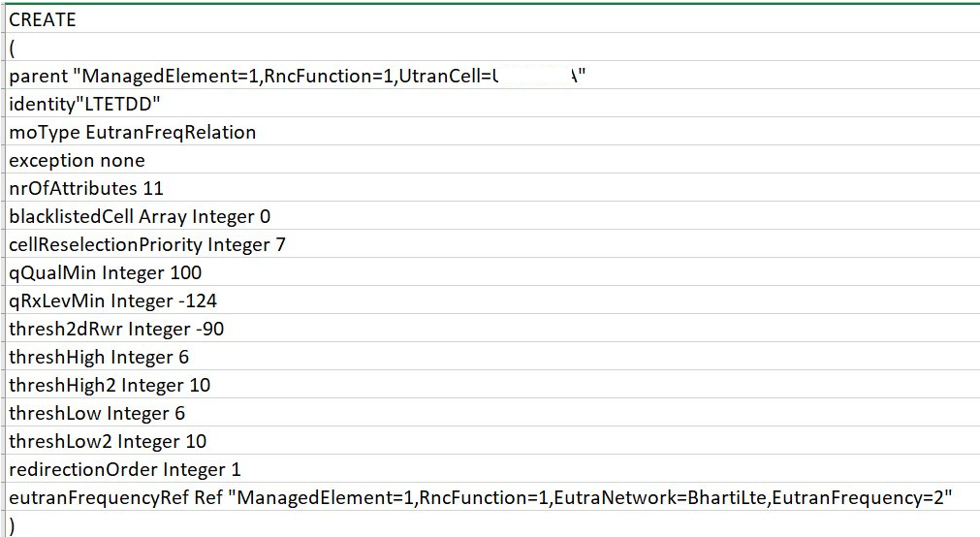Click the exception none row
This screenshot has height=537, width=980.
492,160
